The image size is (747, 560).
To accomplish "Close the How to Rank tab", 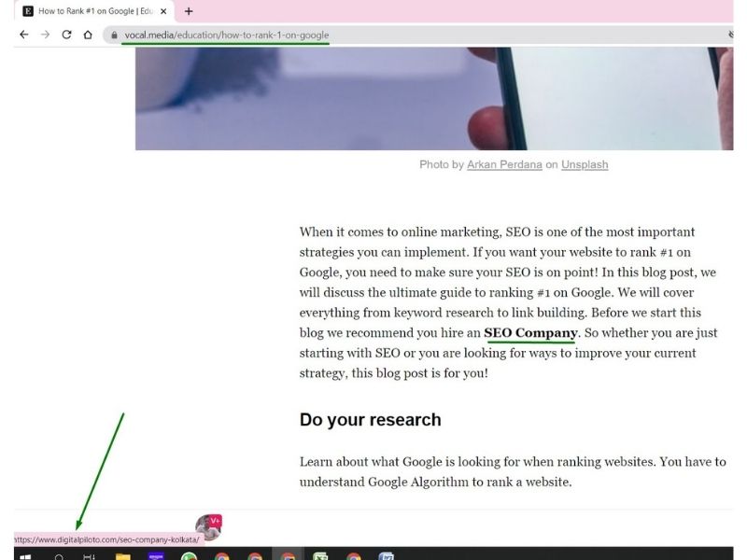I will coord(163,11).
